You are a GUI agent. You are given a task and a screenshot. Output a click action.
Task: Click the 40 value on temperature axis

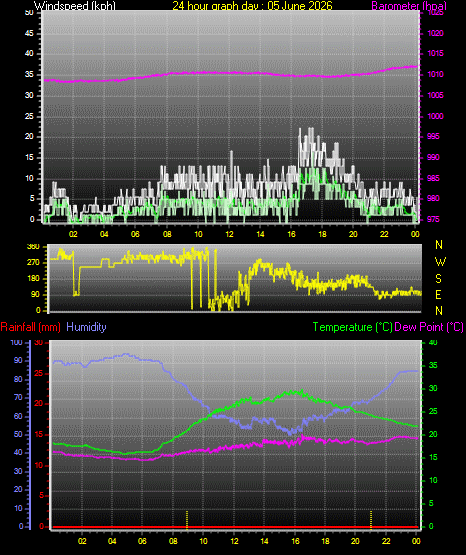tap(433, 343)
